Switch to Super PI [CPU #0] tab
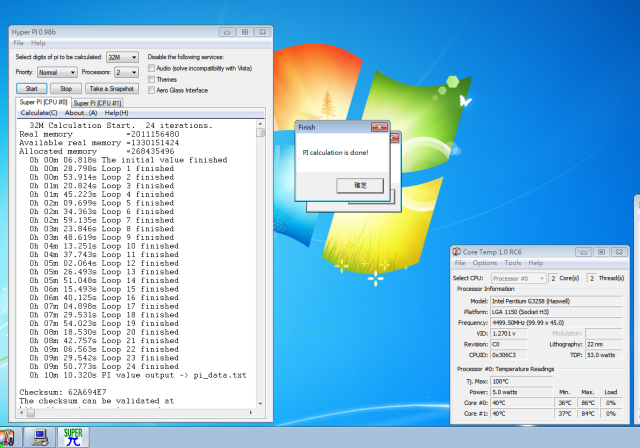 43,102
